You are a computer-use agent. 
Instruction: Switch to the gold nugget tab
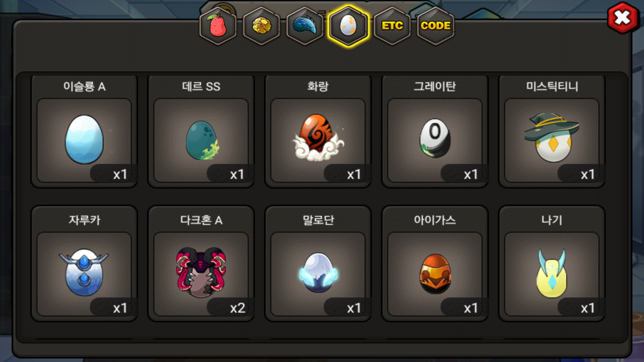[262, 26]
